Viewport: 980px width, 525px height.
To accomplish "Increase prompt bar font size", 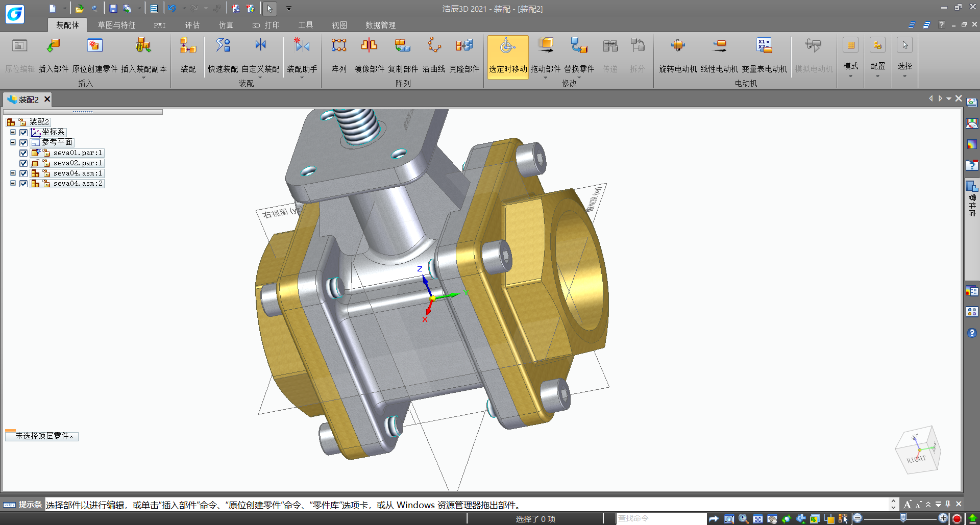I will click(x=908, y=505).
